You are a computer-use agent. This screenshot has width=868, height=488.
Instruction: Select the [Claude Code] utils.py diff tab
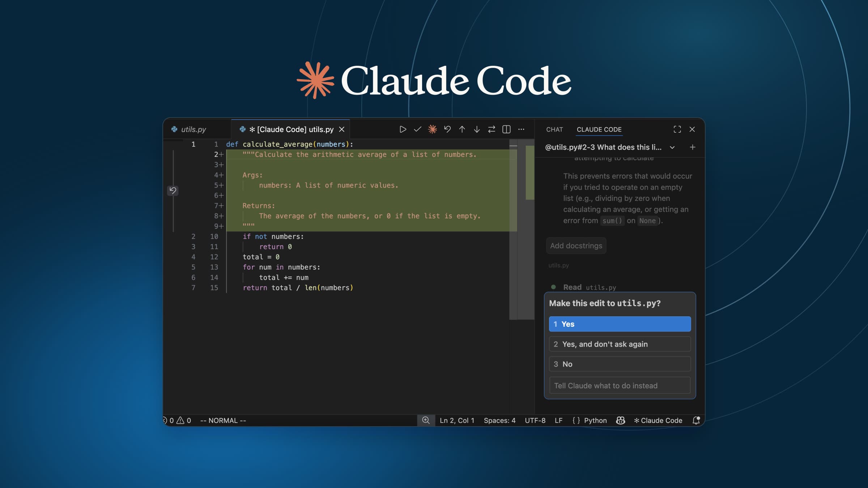coord(290,129)
